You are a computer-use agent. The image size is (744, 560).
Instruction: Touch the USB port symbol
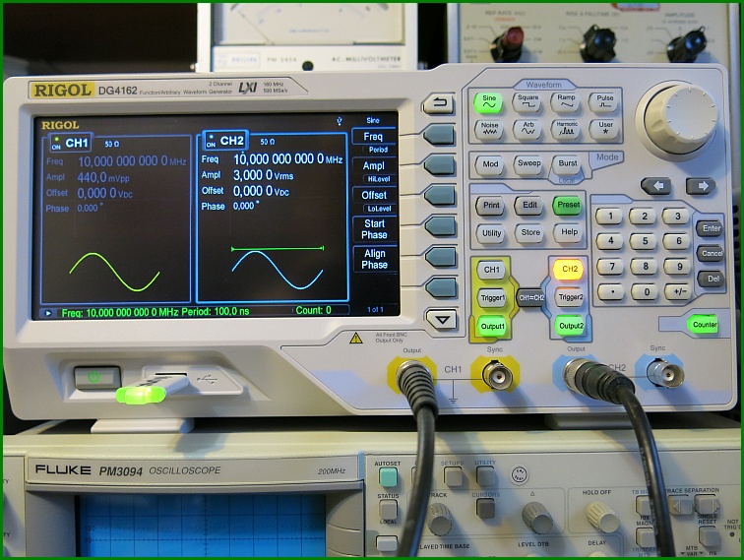point(207,379)
